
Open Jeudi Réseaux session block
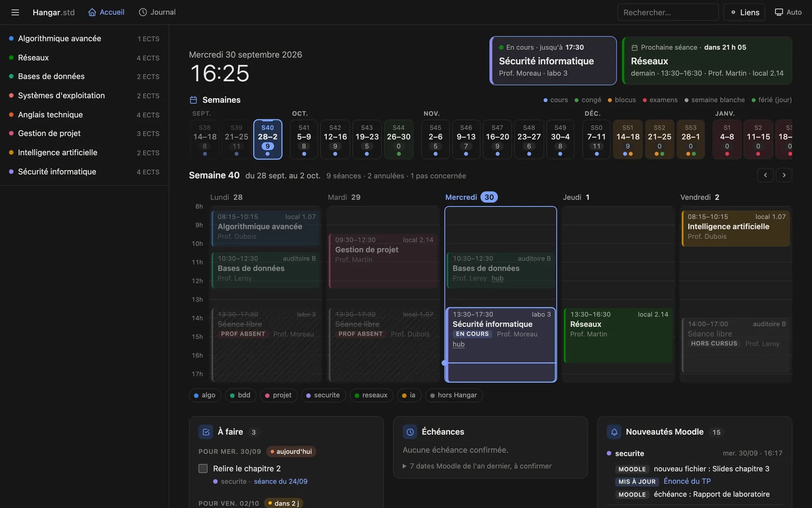pos(618,336)
